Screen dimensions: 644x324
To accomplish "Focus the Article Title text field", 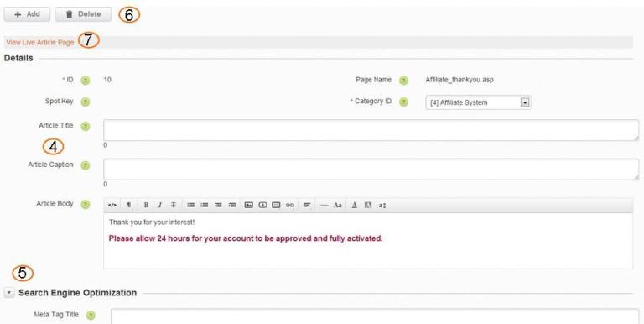I will 371,130.
